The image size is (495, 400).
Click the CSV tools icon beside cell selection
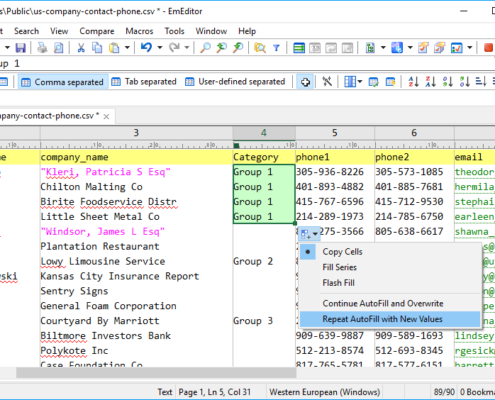point(327,81)
